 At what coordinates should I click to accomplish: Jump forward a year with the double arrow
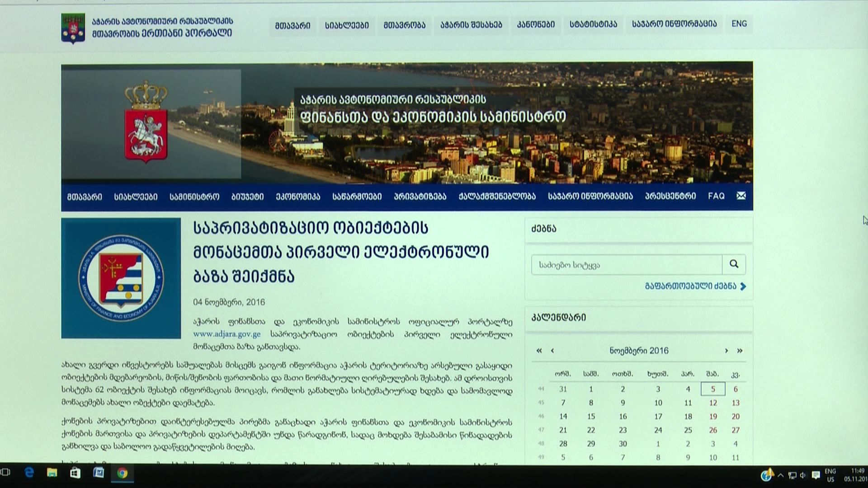pyautogui.click(x=740, y=351)
